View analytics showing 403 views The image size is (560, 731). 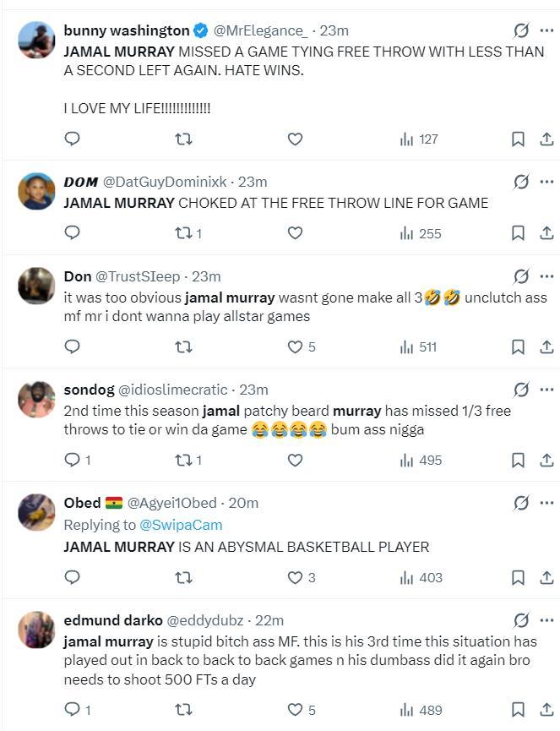pos(420,578)
